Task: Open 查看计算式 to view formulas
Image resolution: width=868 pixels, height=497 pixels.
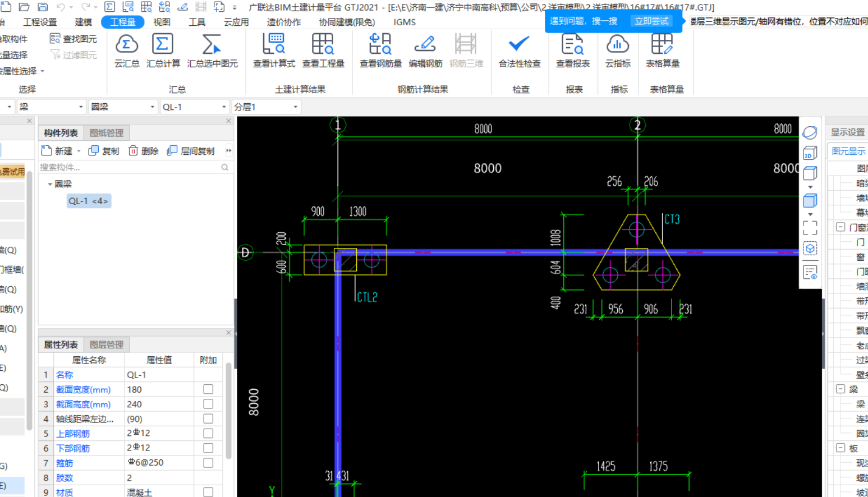Action: pos(274,51)
